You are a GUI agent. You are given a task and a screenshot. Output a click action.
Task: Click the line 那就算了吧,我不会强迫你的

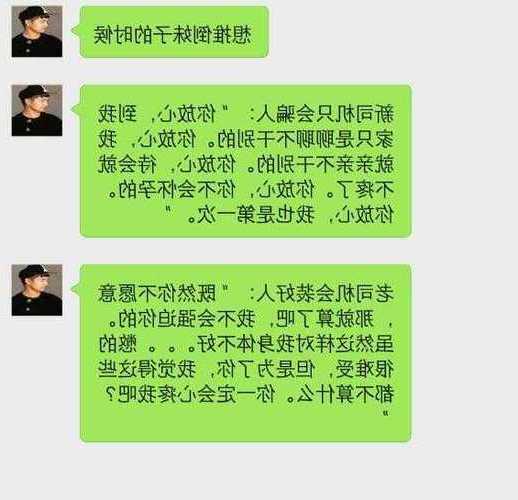pyautogui.click(x=251, y=319)
